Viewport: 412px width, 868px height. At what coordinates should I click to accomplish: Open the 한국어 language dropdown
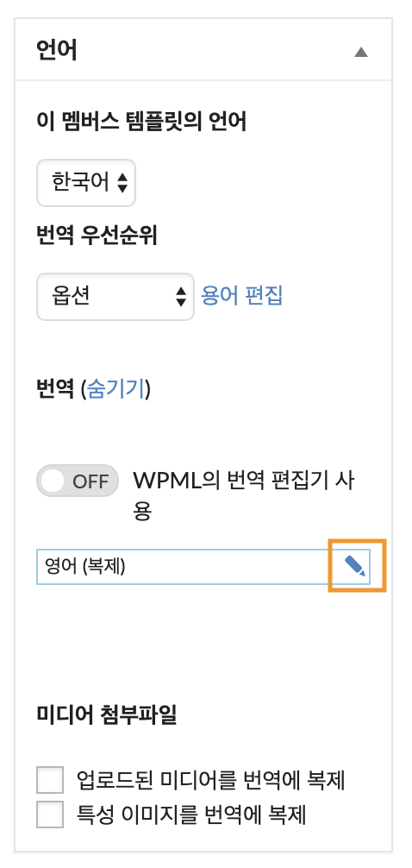[x=86, y=183]
